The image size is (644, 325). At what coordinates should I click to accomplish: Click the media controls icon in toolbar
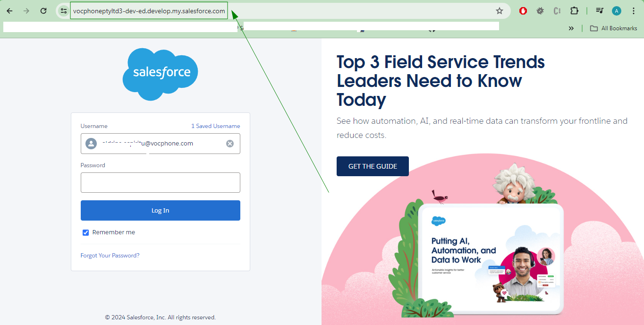[599, 10]
